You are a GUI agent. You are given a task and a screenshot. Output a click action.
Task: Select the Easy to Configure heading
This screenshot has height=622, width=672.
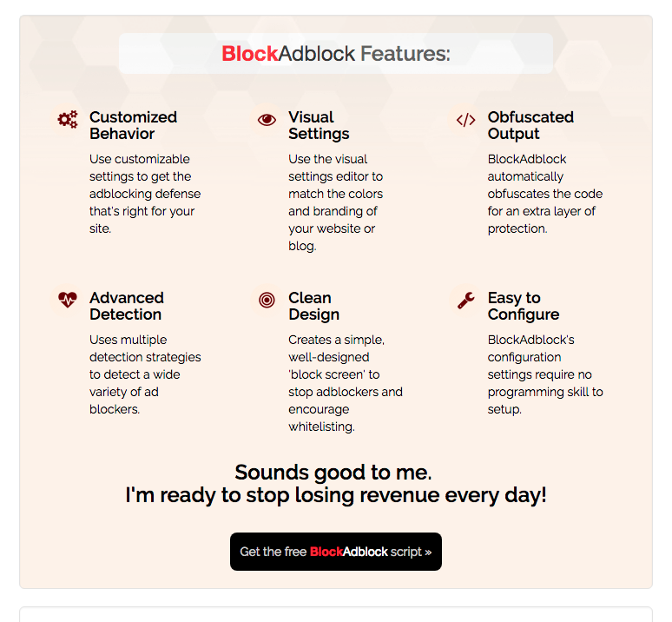(x=524, y=306)
